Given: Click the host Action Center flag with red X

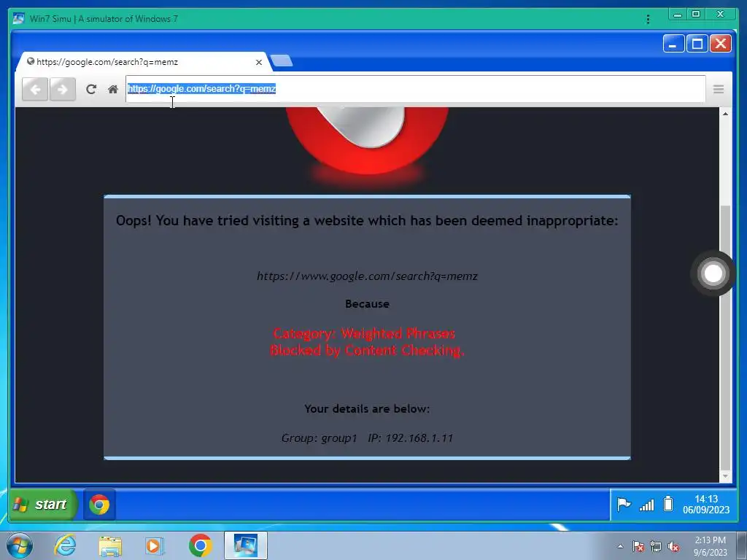Looking at the screenshot, I should pyautogui.click(x=638, y=547).
